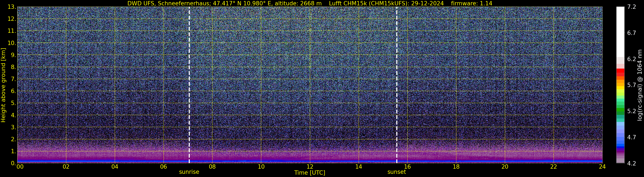Click height tick label 13.
644x177 pixels.
point(12,7)
